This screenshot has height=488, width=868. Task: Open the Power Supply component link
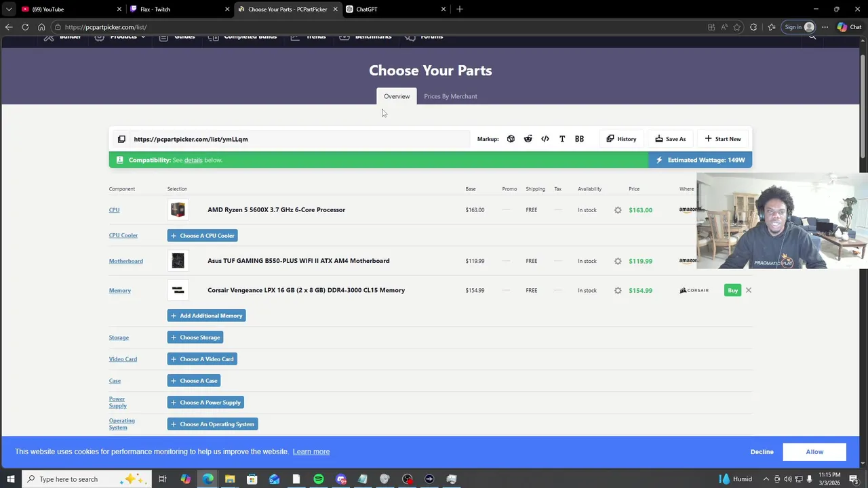(118, 403)
